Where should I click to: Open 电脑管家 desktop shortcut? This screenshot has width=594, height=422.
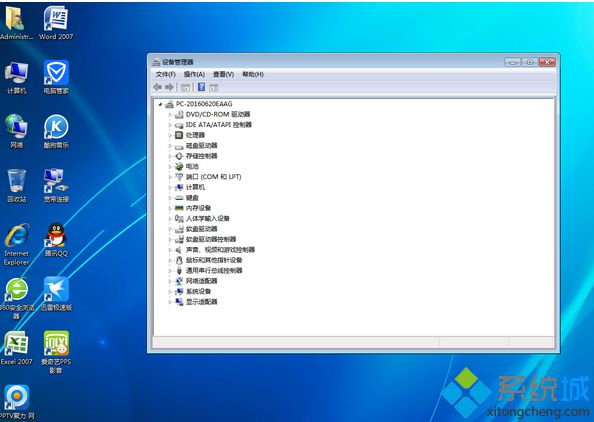coord(56,77)
